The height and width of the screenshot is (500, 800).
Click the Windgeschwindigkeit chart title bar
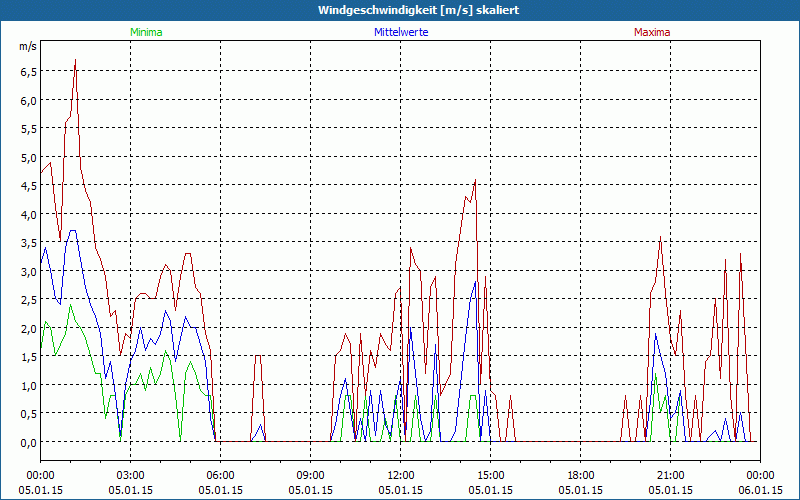click(400, 10)
